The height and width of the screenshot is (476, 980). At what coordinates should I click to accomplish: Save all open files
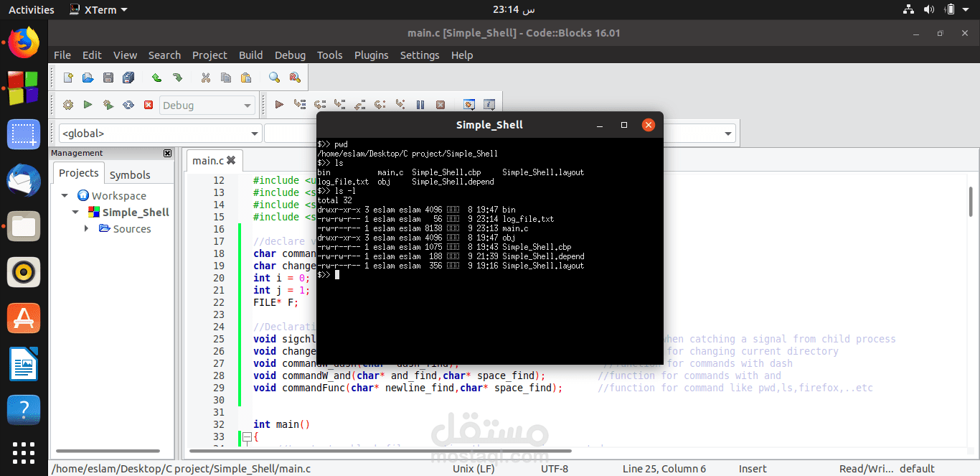point(128,77)
